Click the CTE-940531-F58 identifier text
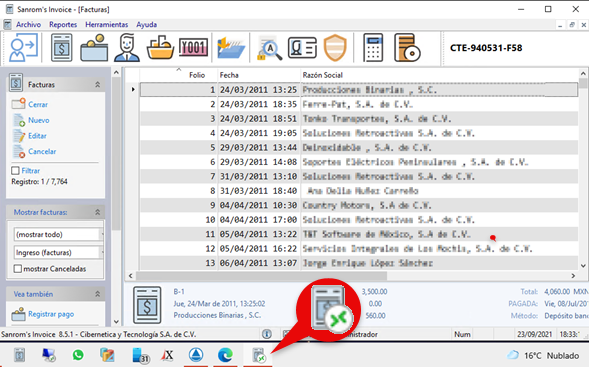589x367 pixels. click(x=486, y=48)
